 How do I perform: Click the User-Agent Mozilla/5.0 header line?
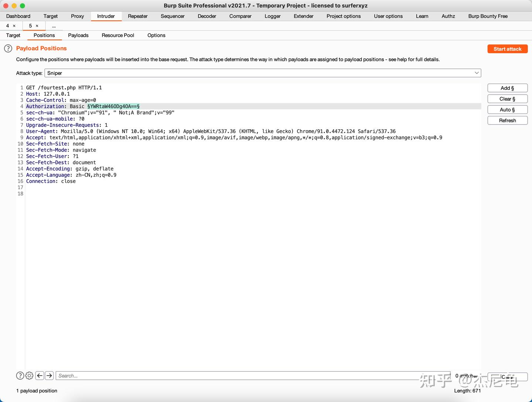tap(211, 131)
